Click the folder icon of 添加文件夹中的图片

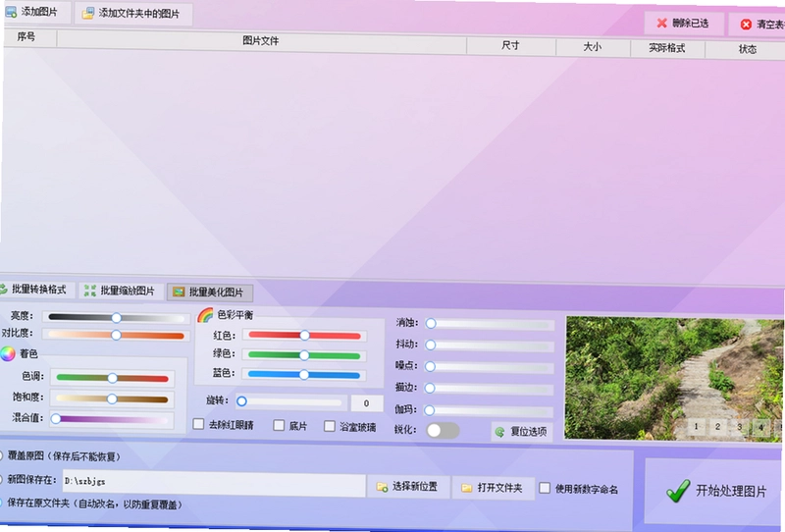click(88, 14)
